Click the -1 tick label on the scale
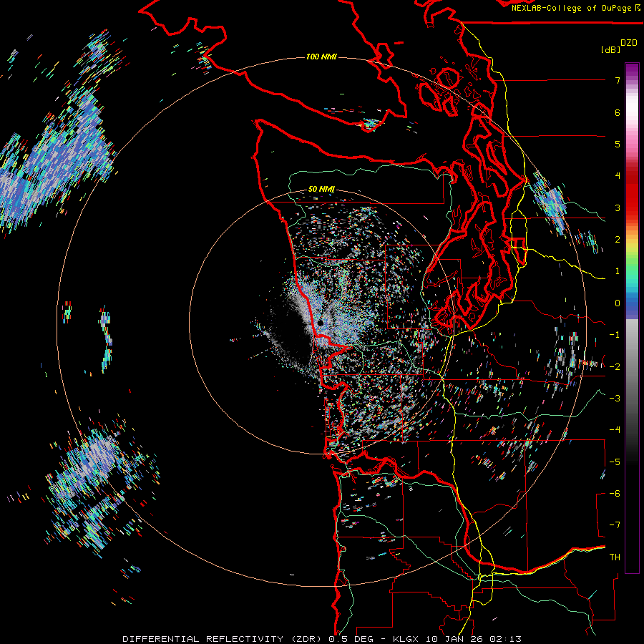Screen dimensions: 644x644 (615, 335)
